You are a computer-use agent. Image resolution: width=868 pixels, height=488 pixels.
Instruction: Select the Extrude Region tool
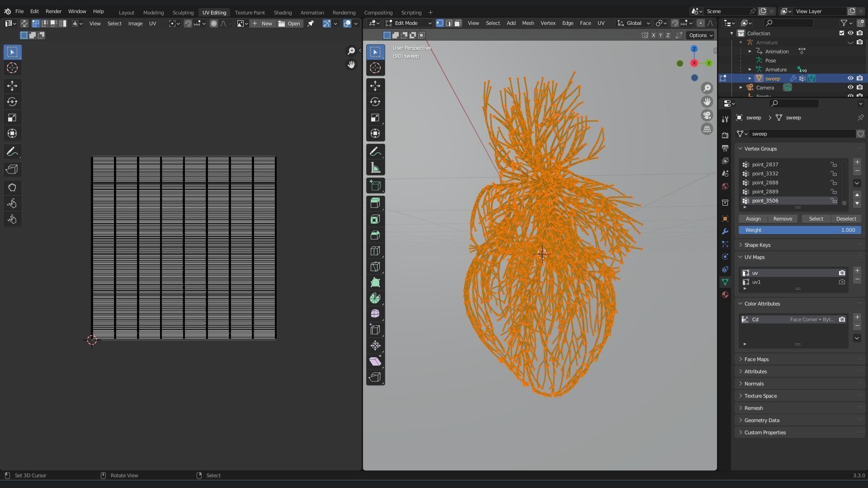click(x=375, y=203)
